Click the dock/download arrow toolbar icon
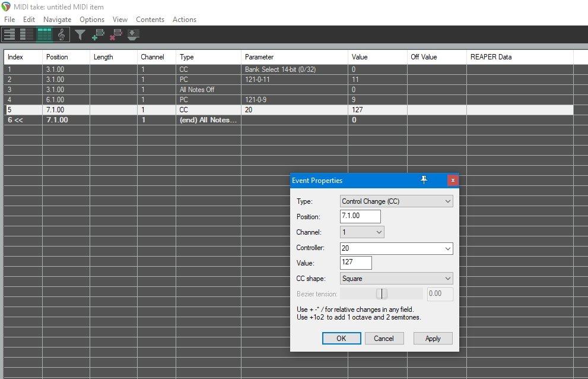The width and height of the screenshot is (588, 379). (x=133, y=36)
